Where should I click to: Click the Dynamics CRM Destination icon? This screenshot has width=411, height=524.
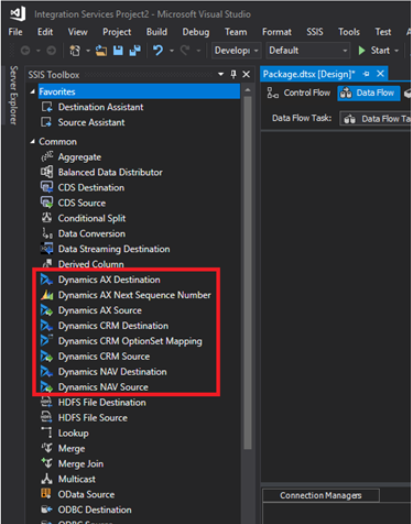click(47, 325)
